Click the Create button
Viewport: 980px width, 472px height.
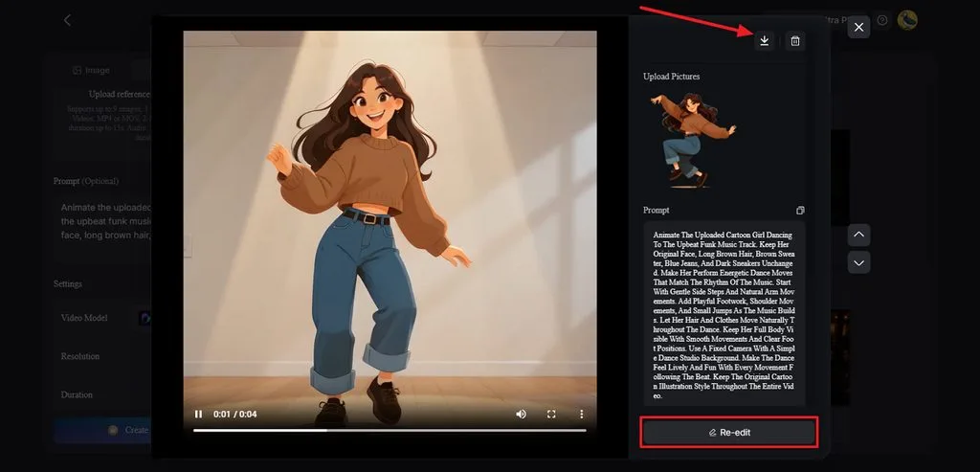click(x=102, y=430)
